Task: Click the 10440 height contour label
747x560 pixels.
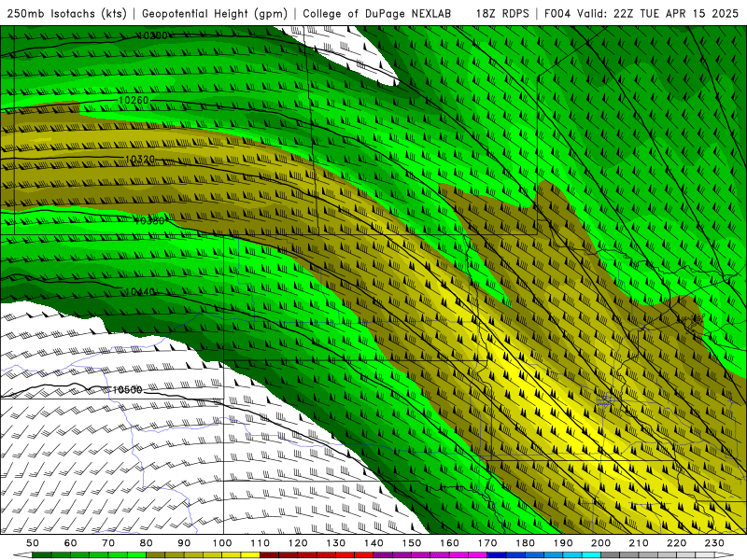Action: point(140,291)
